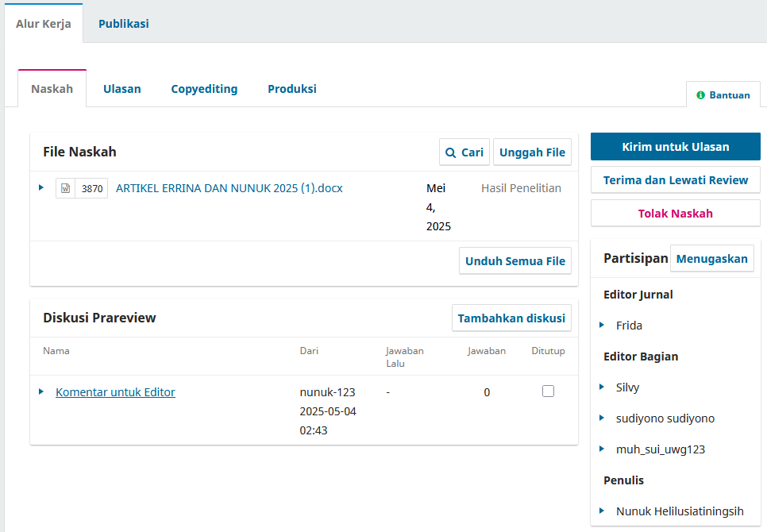Open the Naskah stage tab
The width and height of the screenshot is (767, 532).
(52, 88)
